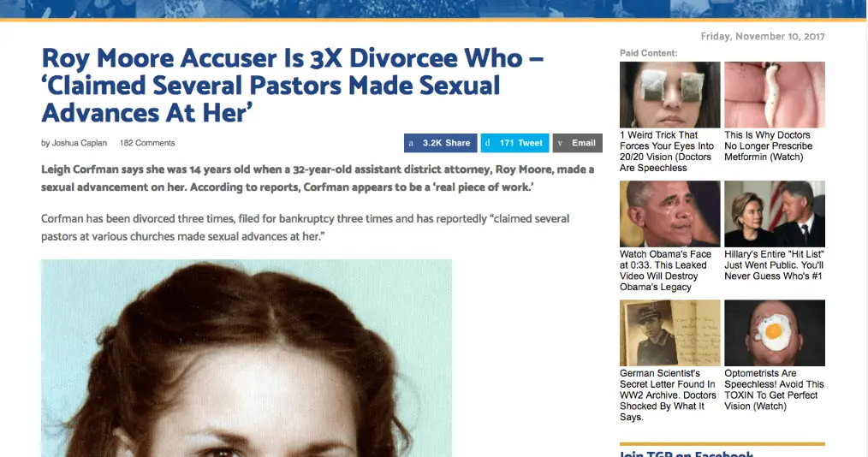Click the Facebook icon in Share button
This screenshot has height=457, width=868.
(411, 143)
